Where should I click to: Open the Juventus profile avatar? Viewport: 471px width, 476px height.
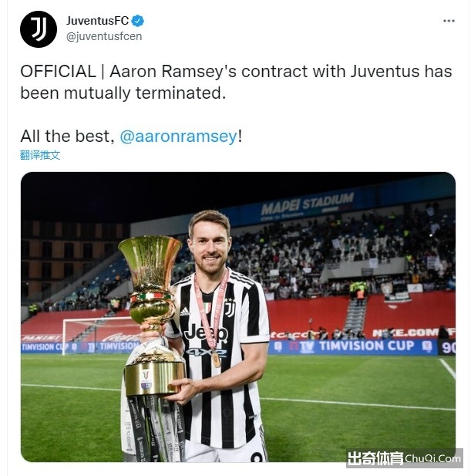39,29
